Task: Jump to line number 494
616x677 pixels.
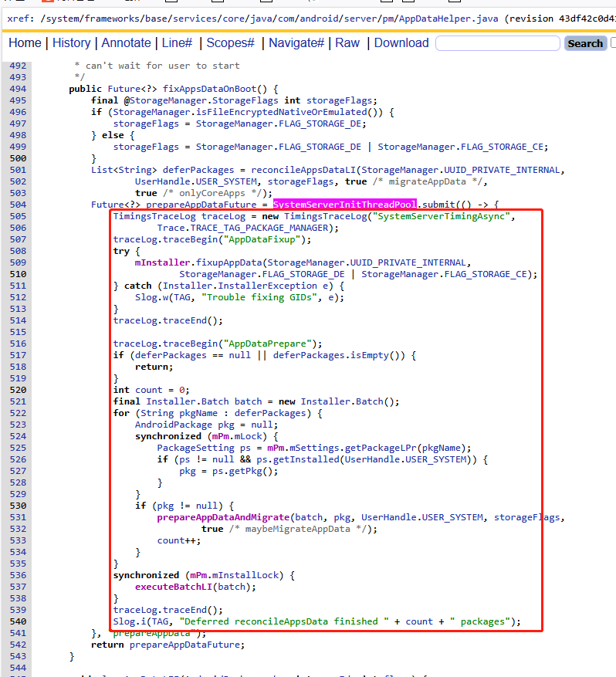Action: pyautogui.click(x=18, y=89)
